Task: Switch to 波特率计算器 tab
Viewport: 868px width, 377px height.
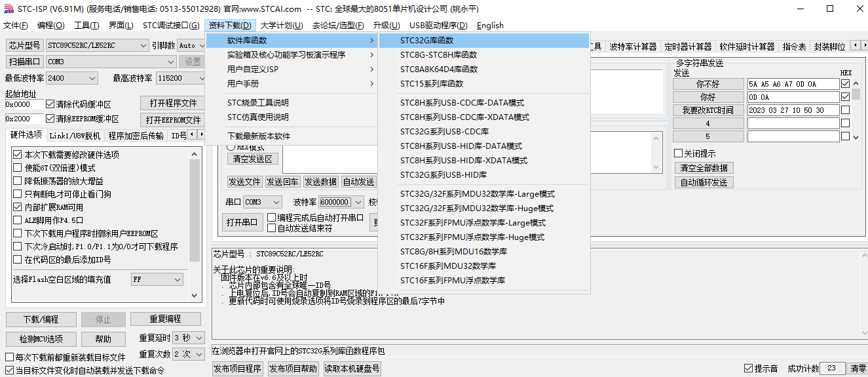Action: pyautogui.click(x=633, y=47)
